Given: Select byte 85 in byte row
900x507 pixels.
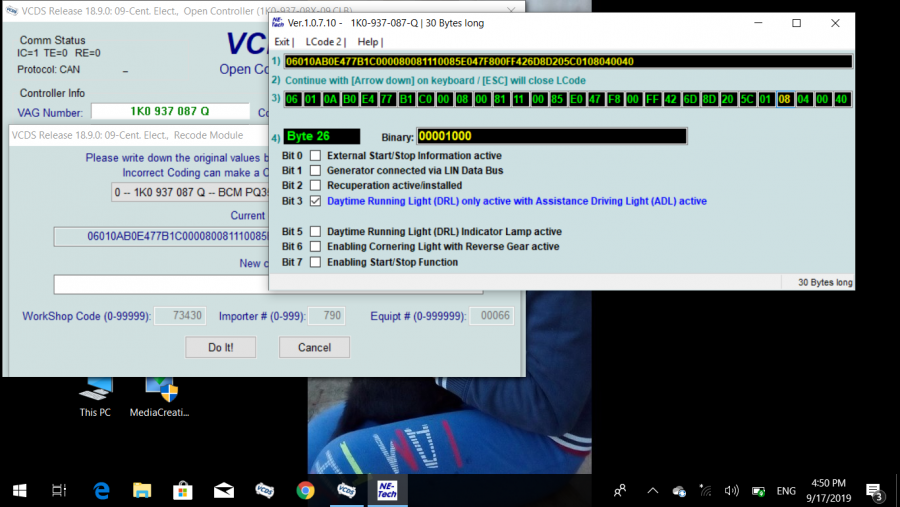Looking at the screenshot, I should click(x=557, y=99).
